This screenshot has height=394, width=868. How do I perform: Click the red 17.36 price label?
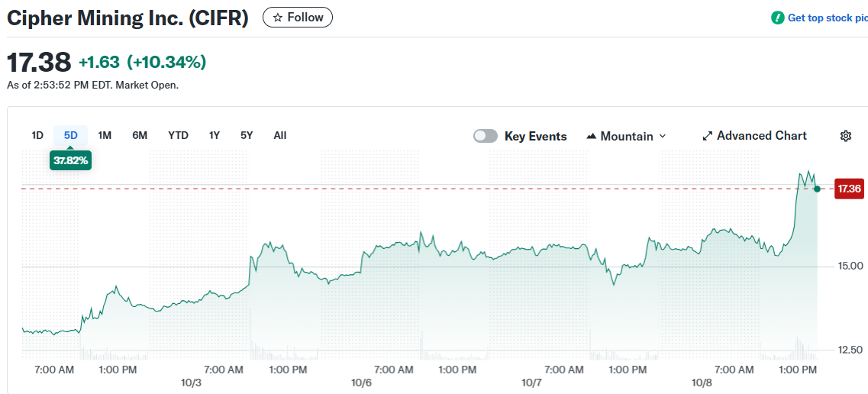click(849, 189)
